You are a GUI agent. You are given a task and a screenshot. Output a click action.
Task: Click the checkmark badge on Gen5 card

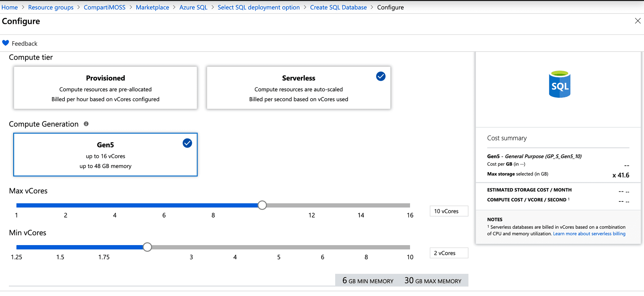(x=187, y=143)
